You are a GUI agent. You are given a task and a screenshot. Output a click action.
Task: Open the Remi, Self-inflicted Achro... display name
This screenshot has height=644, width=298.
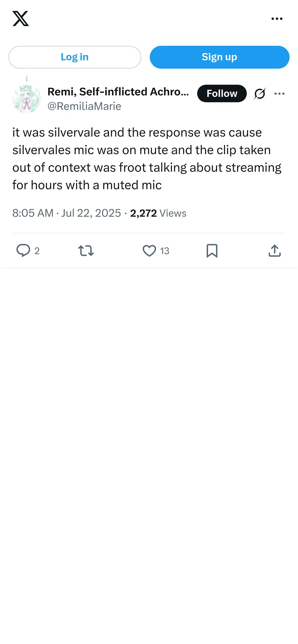click(x=118, y=92)
